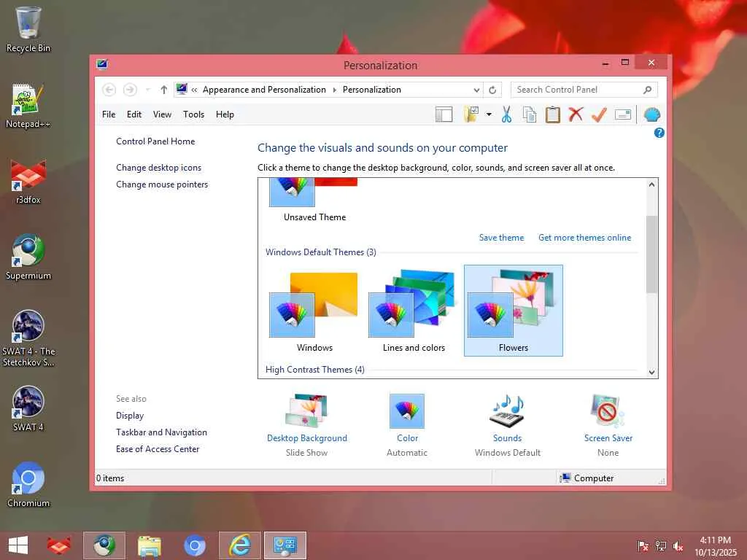Click the Cut scissors icon
The image size is (747, 560).
click(x=506, y=114)
